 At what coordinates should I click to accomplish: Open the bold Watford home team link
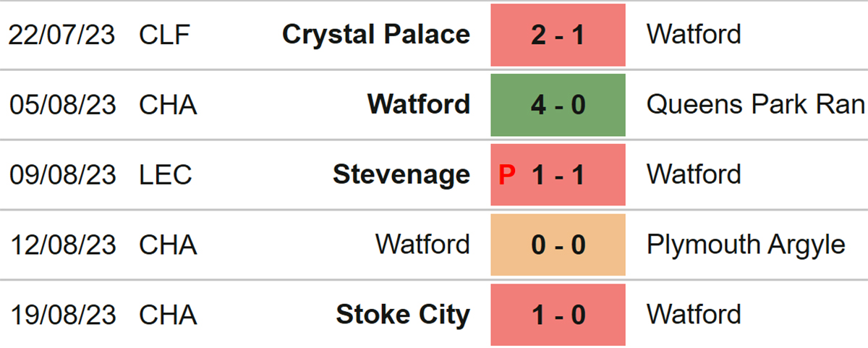coord(419,104)
